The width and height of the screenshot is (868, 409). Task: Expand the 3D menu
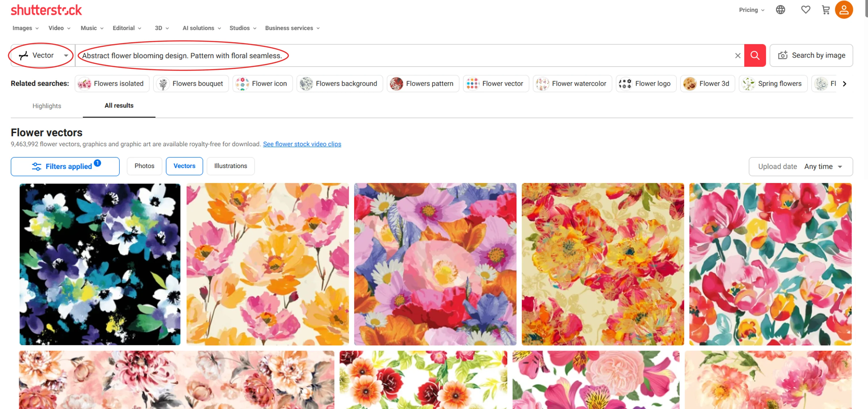tap(162, 28)
